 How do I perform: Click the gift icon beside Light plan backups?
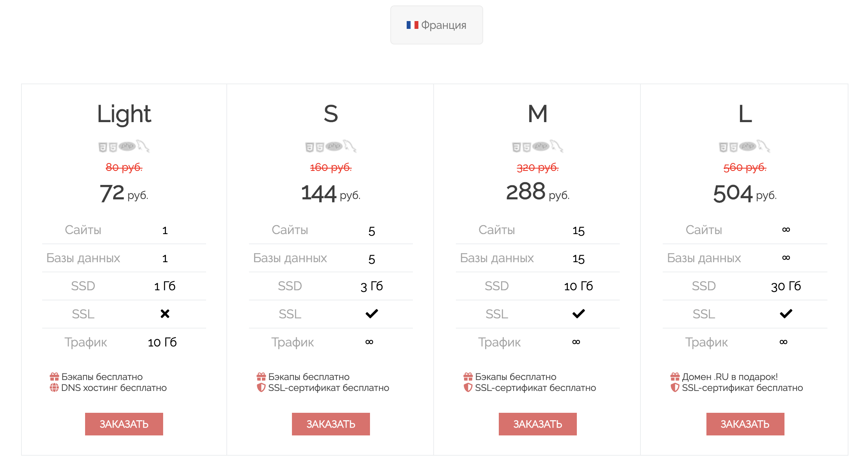tap(54, 377)
